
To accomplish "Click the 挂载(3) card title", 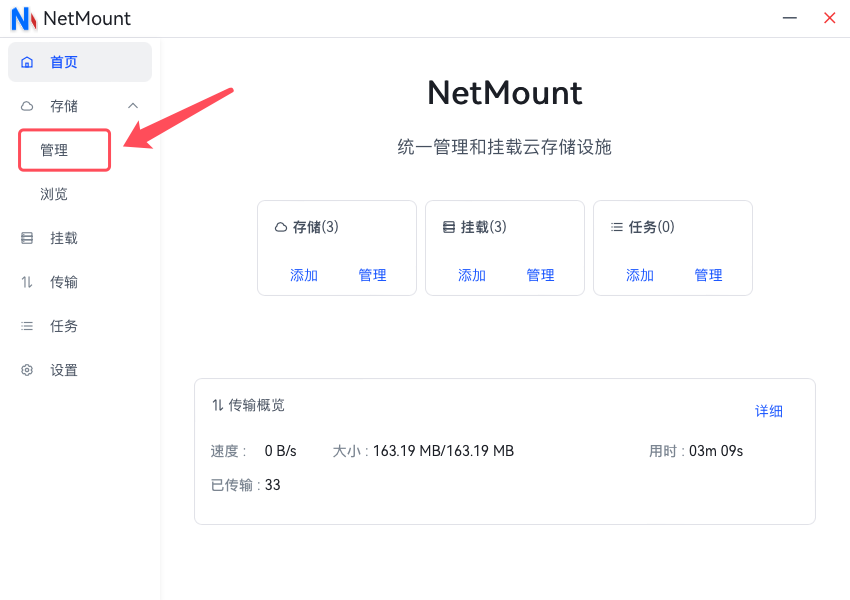I will click(x=484, y=227).
